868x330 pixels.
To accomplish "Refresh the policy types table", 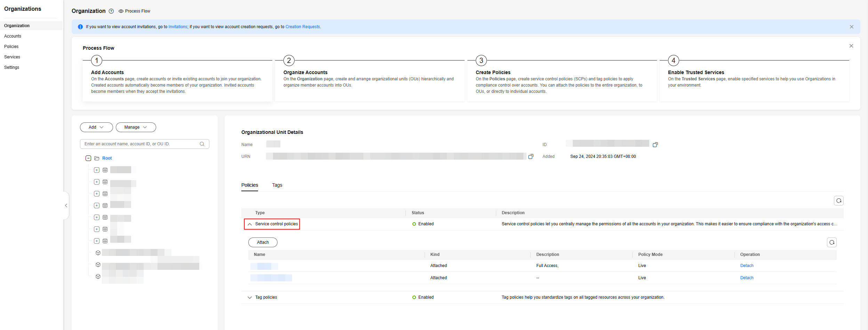I will tap(838, 201).
